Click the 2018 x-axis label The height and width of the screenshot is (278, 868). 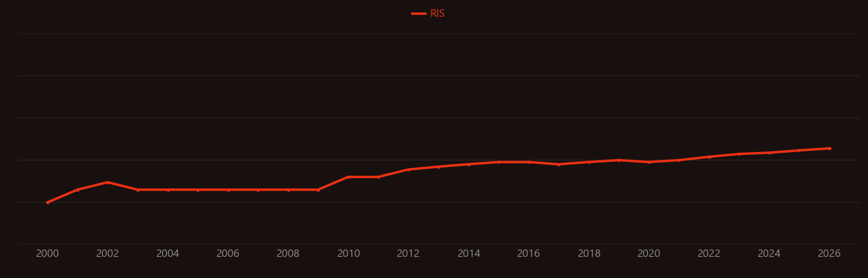coord(589,254)
